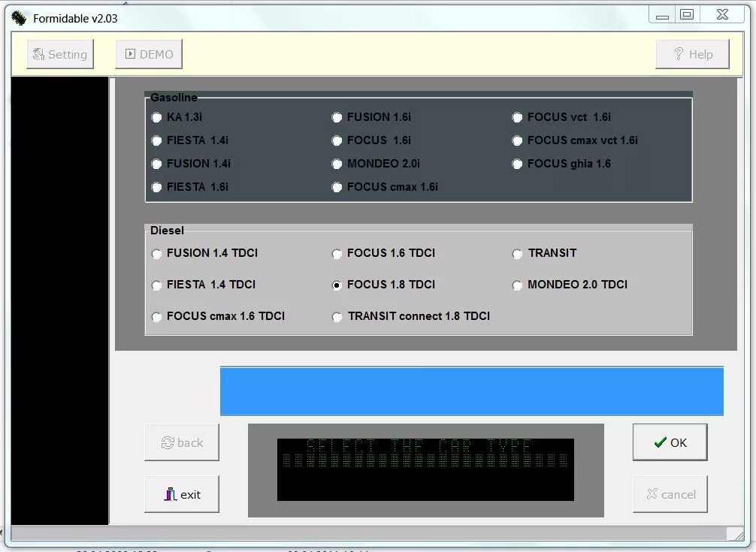Viewport: 756px width, 552px height.
Task: Minimize the Formidable window
Action: coord(663,15)
